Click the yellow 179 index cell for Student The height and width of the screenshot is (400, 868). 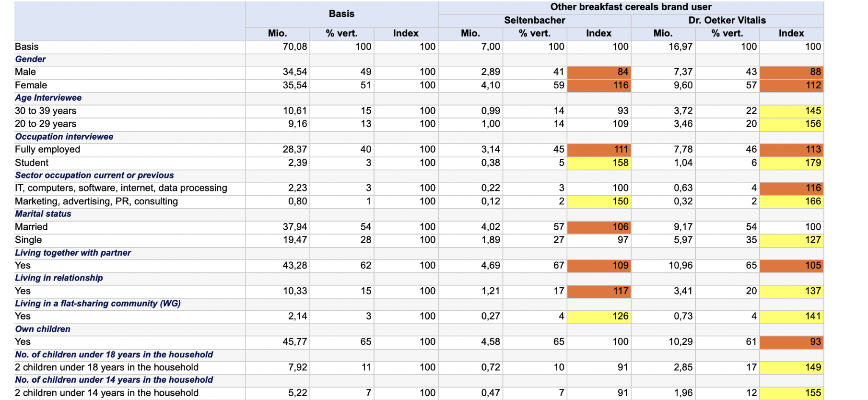[792, 163]
